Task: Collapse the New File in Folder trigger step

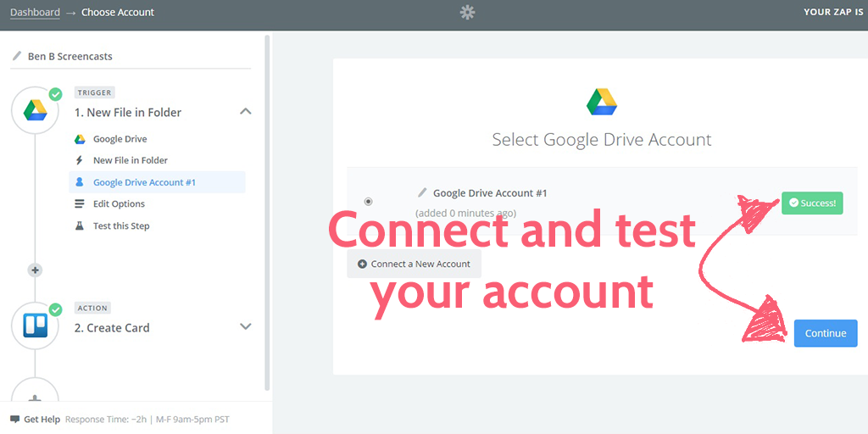Action: coord(245,112)
